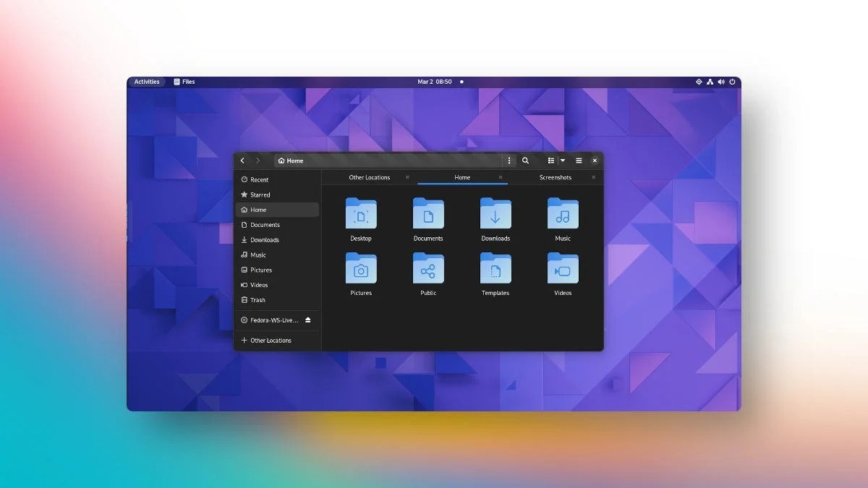Switch to the Screenshots tab
The height and width of the screenshot is (488, 868).
tap(556, 177)
